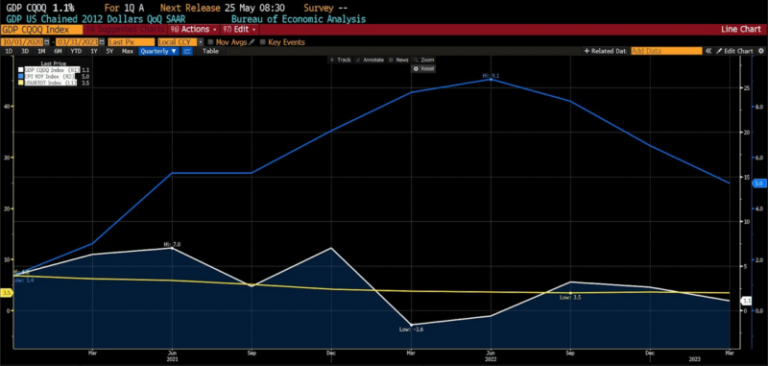Switch to line chart type icon
768x366 pixels.
pyautogui.click(x=187, y=51)
